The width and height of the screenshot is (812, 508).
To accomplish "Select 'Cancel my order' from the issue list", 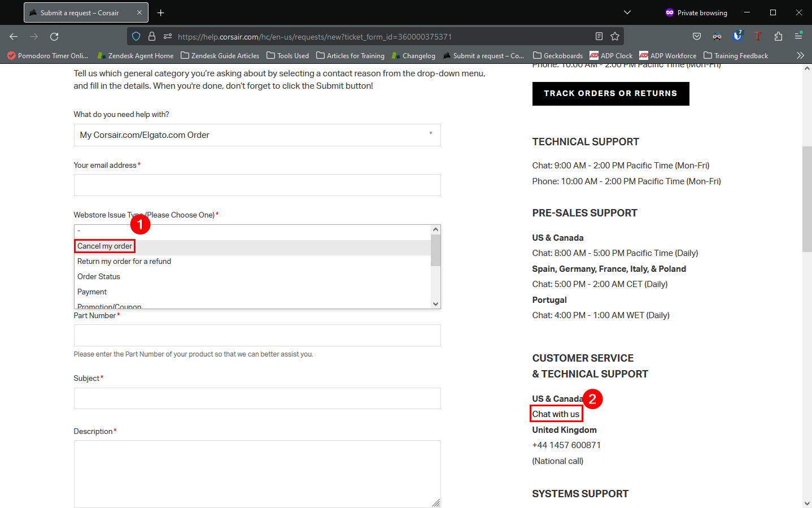I will (104, 246).
